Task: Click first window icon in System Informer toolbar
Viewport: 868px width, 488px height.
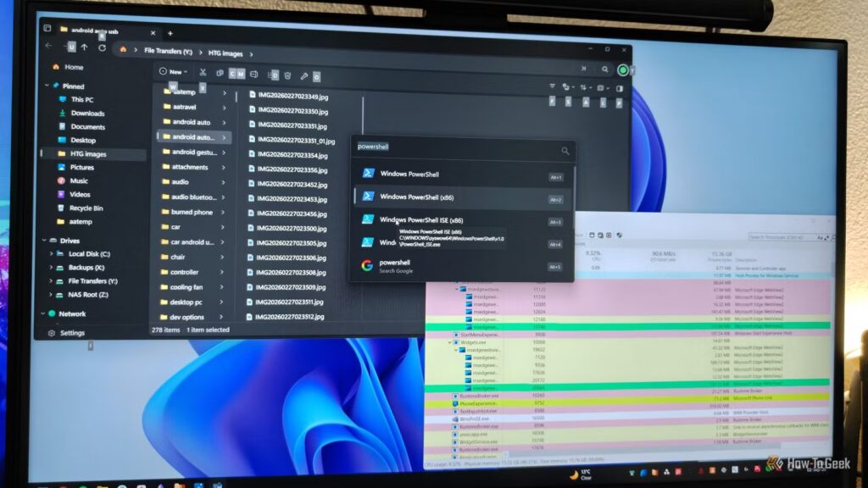Action: [592, 236]
